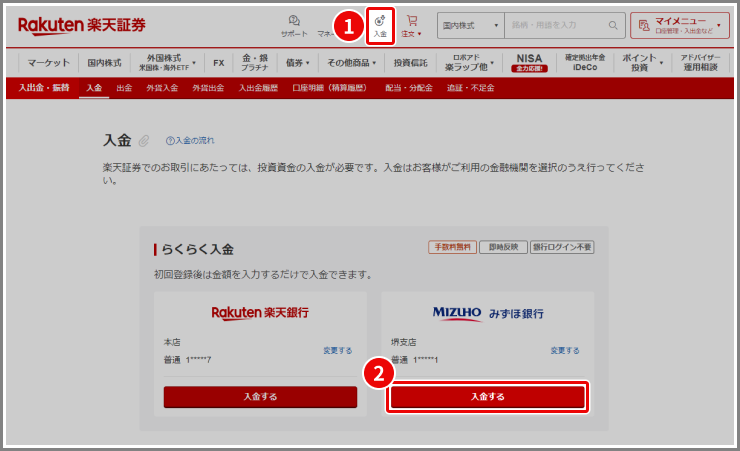
Task: Select 国内株式 in main navigation bar
Action: 104,63
